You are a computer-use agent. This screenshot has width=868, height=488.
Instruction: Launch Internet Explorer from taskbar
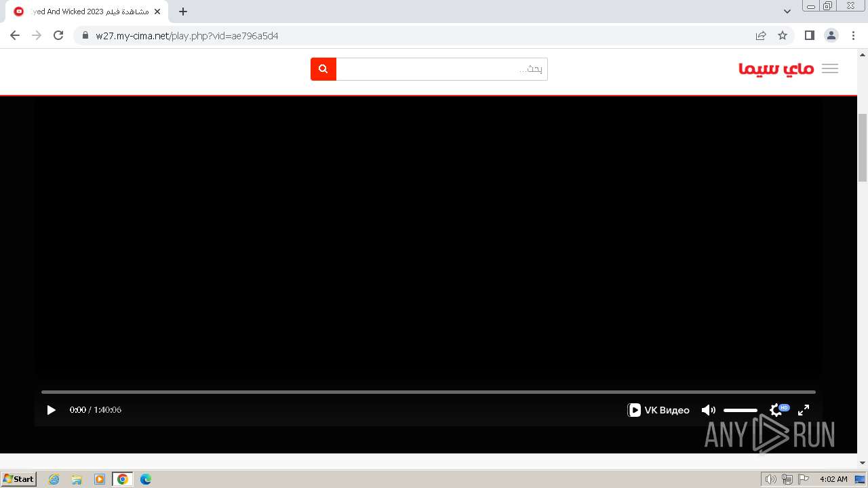point(54,479)
